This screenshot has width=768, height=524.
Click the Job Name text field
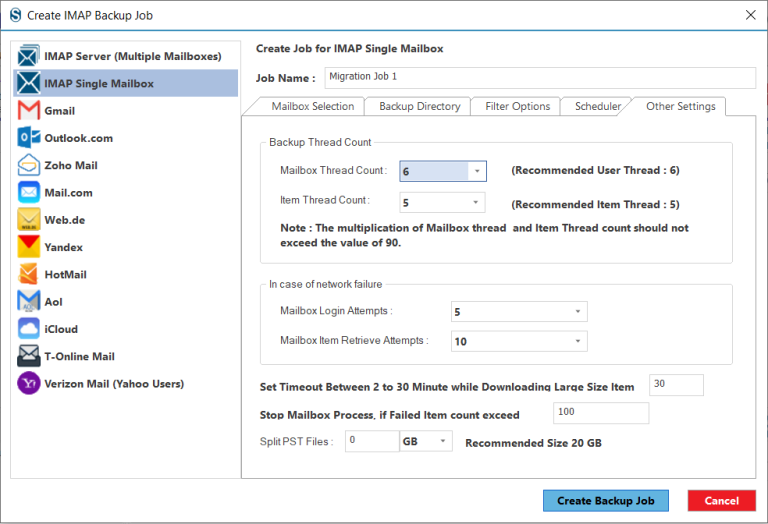(x=540, y=77)
